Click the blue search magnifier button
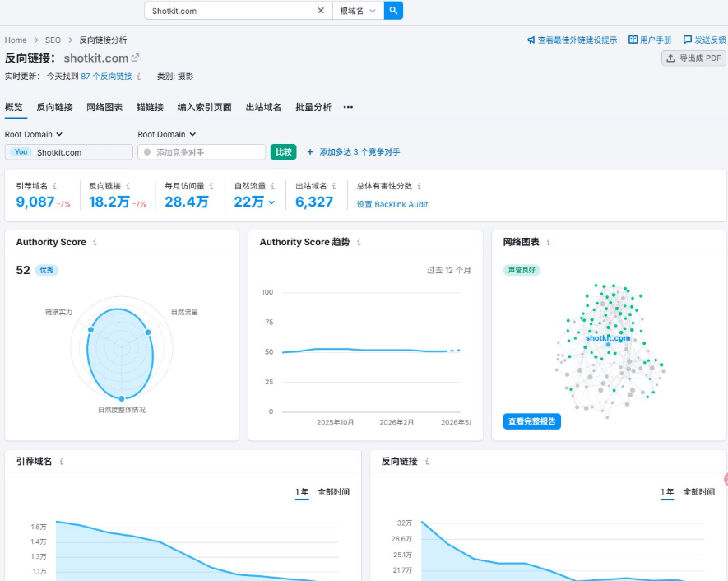The image size is (728, 581). pyautogui.click(x=393, y=11)
